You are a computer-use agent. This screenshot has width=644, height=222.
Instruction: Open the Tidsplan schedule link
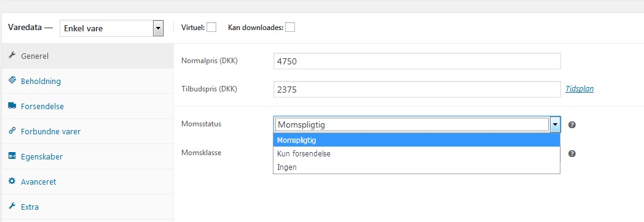pos(579,88)
